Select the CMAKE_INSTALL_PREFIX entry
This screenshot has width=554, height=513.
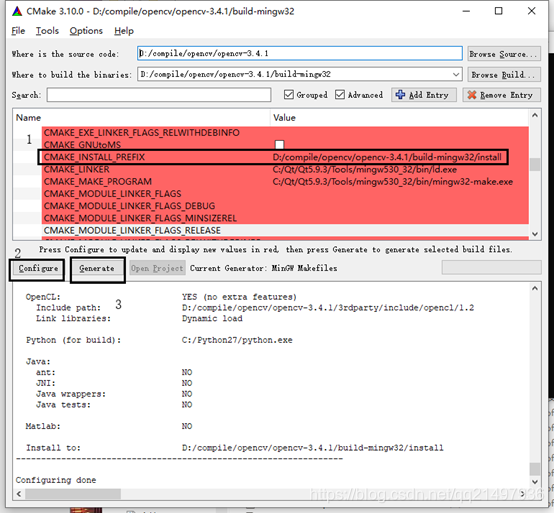click(x=94, y=157)
